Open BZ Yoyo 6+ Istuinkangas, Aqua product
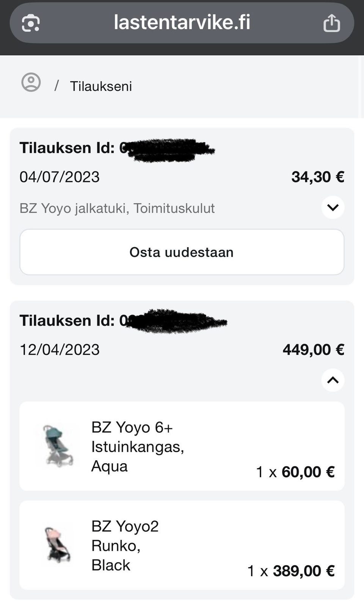 [x=137, y=447]
